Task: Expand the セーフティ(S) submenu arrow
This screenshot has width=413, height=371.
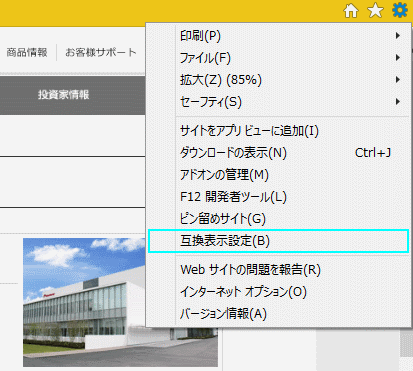Action: 398,102
